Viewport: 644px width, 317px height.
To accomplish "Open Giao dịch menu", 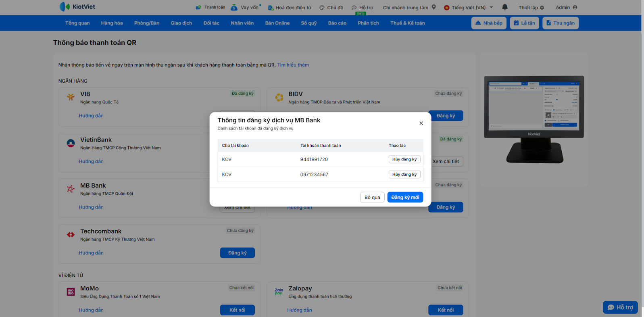I will tap(181, 23).
